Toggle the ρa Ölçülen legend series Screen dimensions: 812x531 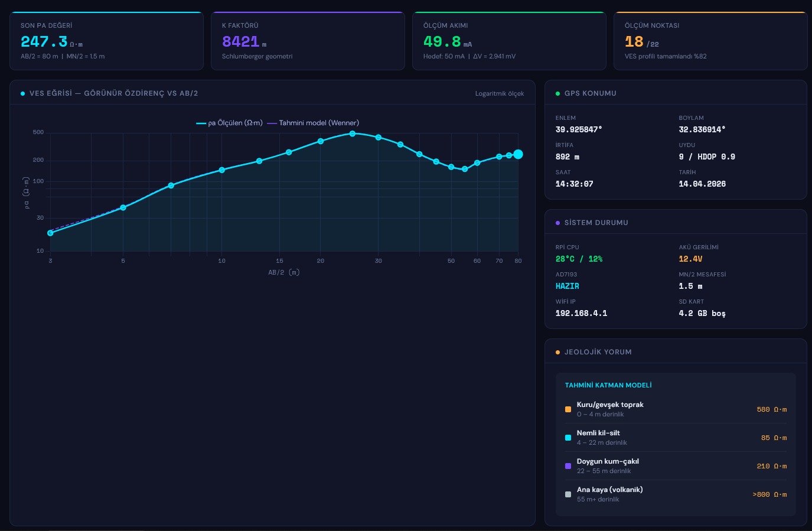(x=229, y=123)
